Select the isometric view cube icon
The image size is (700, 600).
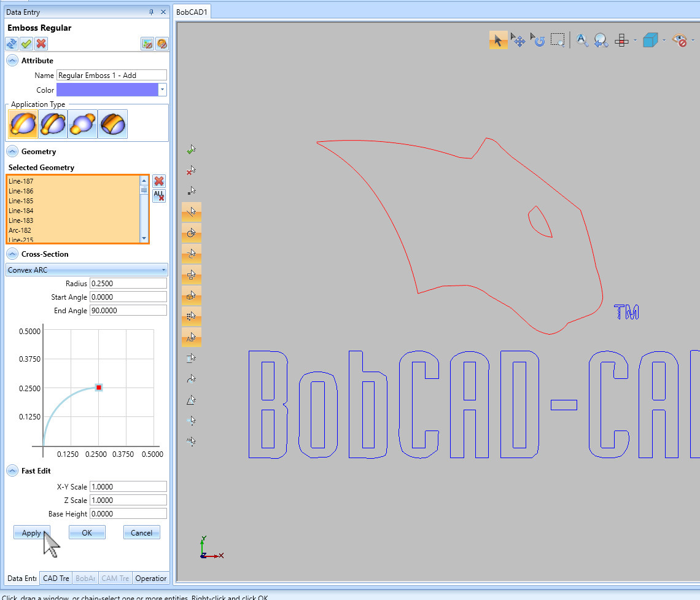coord(650,39)
